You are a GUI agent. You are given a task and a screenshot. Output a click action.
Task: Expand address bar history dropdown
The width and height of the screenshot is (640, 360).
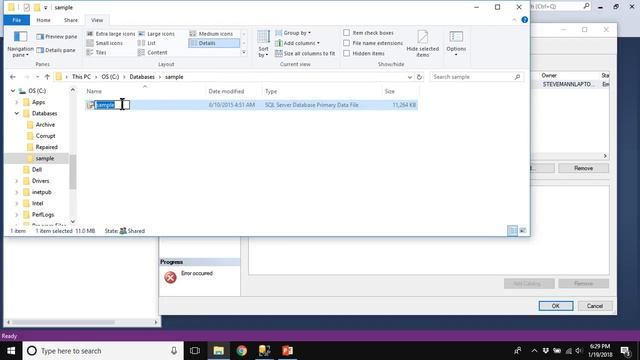pyautogui.click(x=409, y=77)
